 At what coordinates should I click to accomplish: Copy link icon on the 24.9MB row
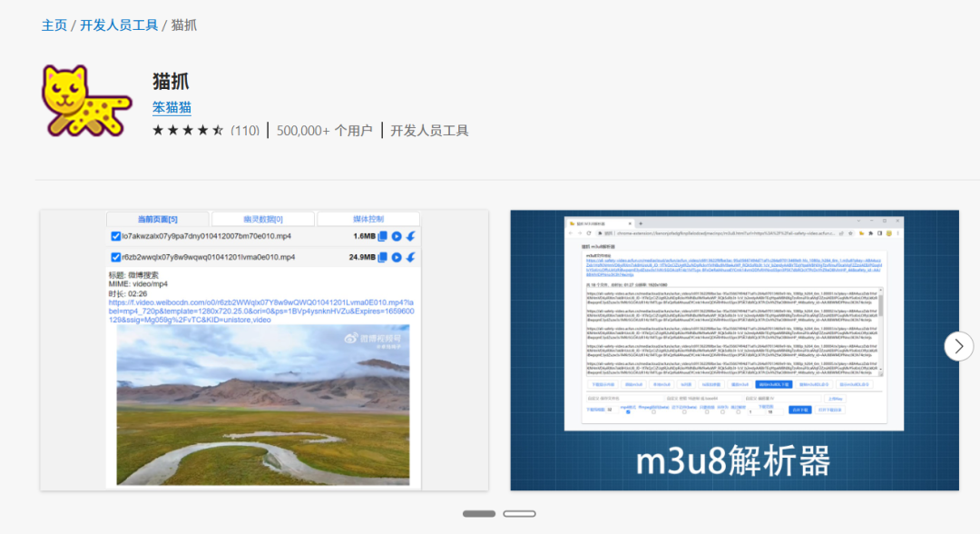click(383, 257)
